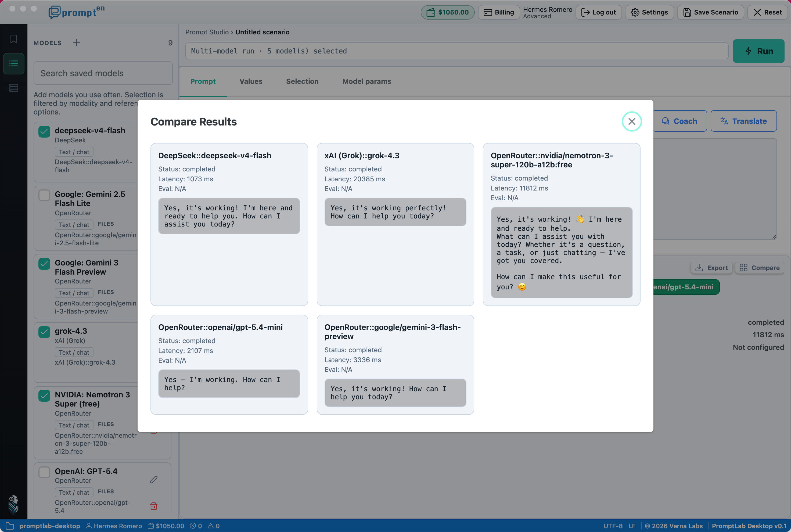791x532 pixels.
Task: Translate the prompt
Action: (743, 121)
